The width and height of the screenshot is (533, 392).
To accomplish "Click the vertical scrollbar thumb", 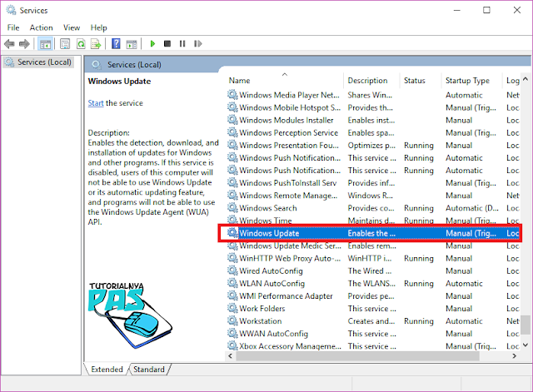I will [x=526, y=325].
